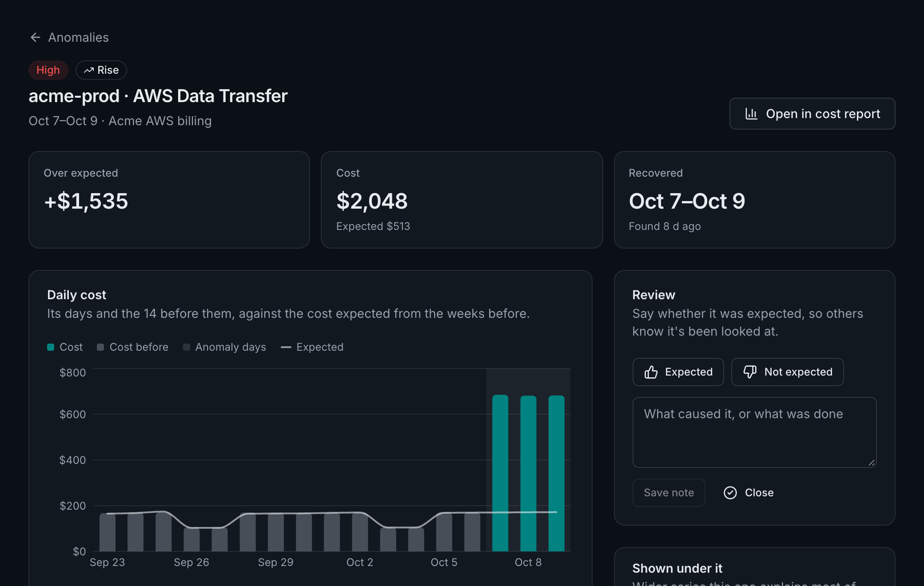This screenshot has width=924, height=586.
Task: Mark anomaly as Expected
Action: click(678, 372)
